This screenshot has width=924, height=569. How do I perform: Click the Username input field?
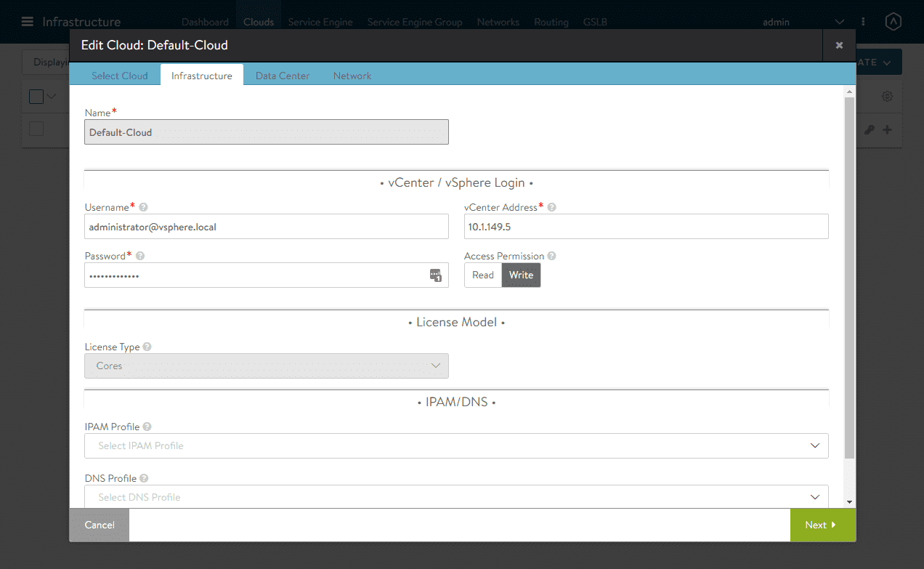pos(267,227)
